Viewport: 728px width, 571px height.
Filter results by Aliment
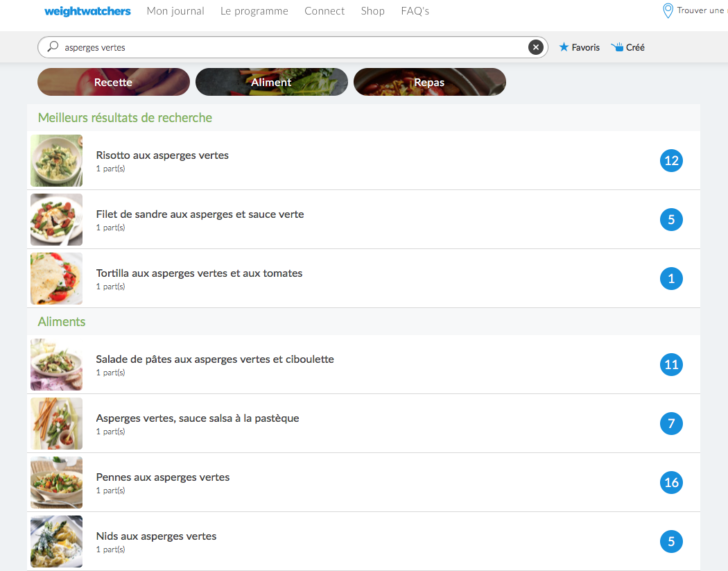[x=271, y=82]
